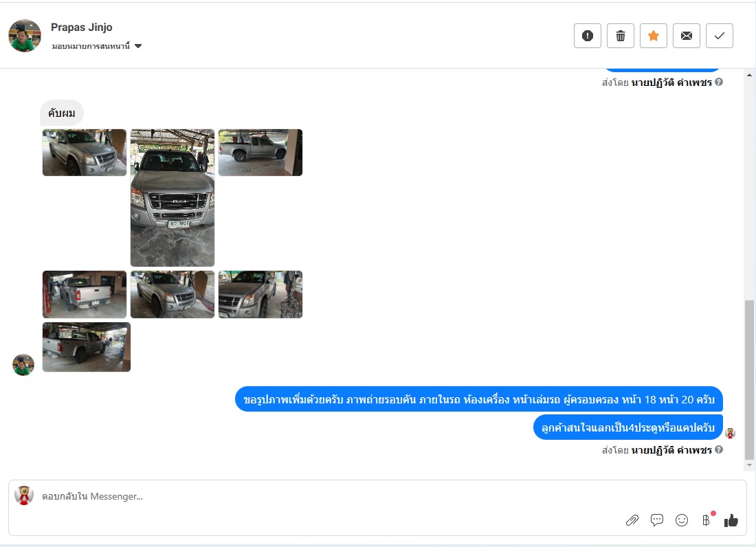Toggle the orange follow-up star
The width and height of the screenshot is (756, 547).
[x=654, y=36]
